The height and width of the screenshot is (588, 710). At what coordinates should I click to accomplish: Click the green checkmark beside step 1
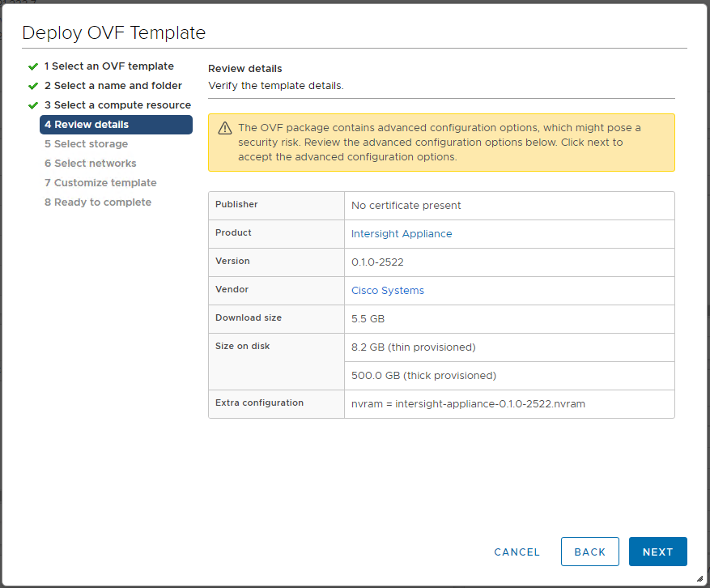pos(33,66)
